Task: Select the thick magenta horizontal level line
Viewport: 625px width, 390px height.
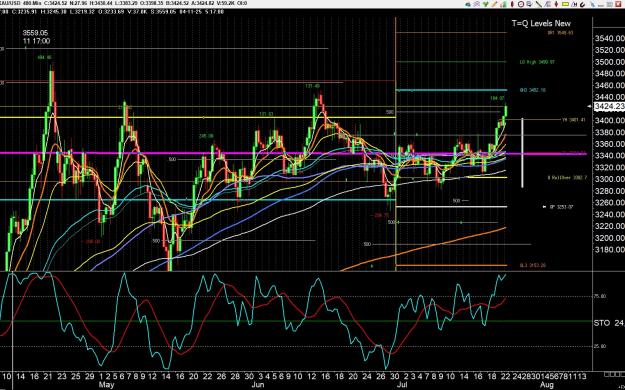Action: point(293,153)
